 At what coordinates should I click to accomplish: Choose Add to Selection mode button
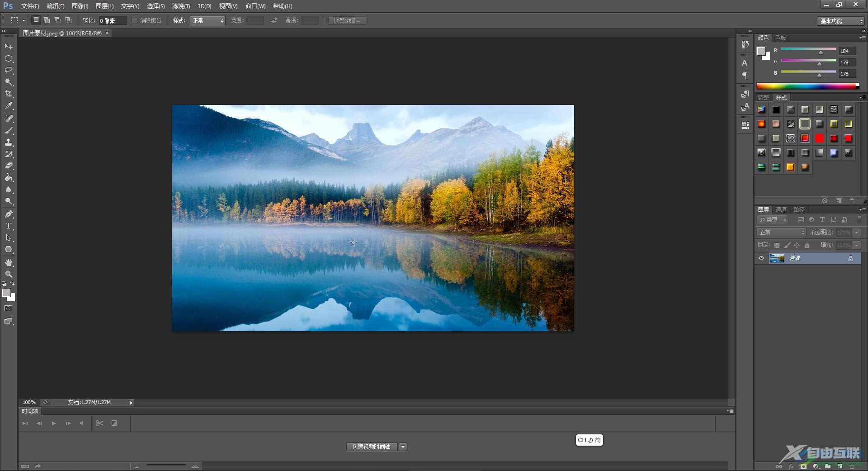[x=47, y=20]
